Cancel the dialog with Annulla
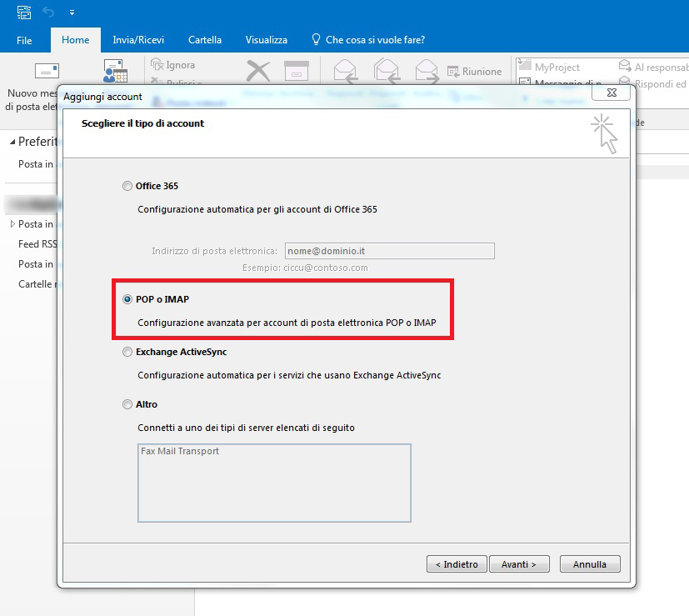This screenshot has width=689, height=616. tap(589, 564)
